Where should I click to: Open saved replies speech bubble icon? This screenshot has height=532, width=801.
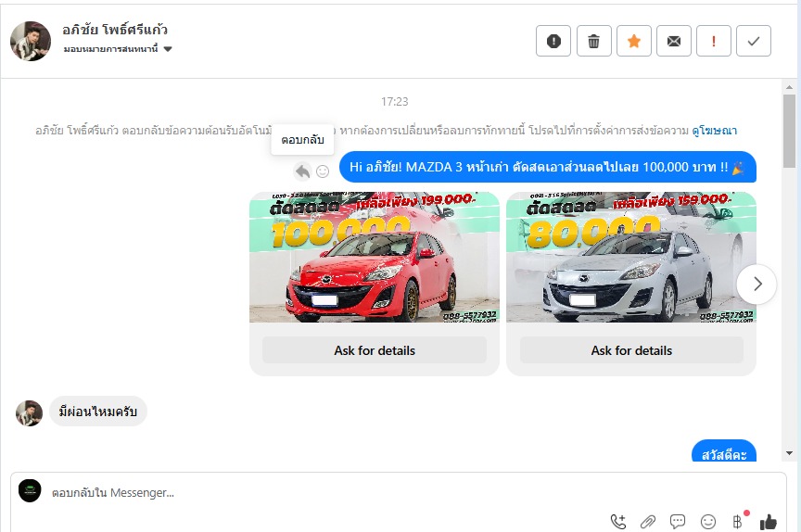(678, 521)
